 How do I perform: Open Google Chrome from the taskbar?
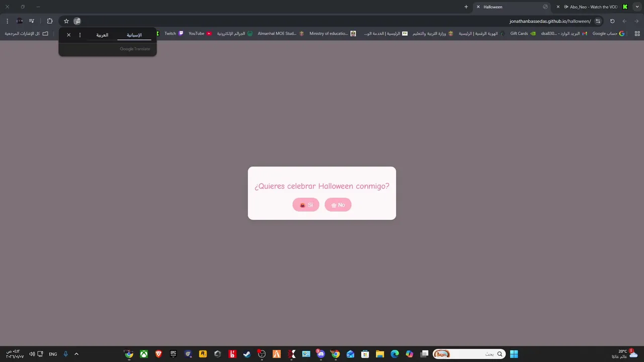(x=336, y=354)
